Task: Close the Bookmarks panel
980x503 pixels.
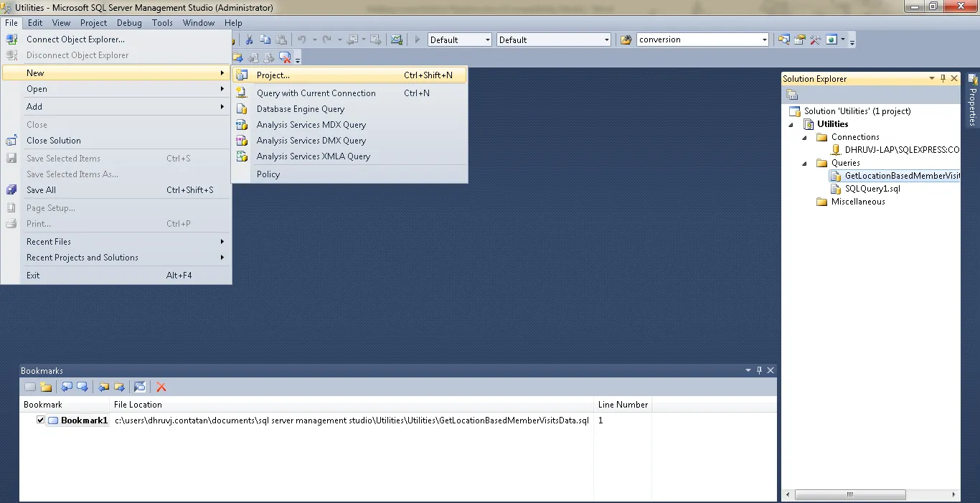Action: coord(771,370)
